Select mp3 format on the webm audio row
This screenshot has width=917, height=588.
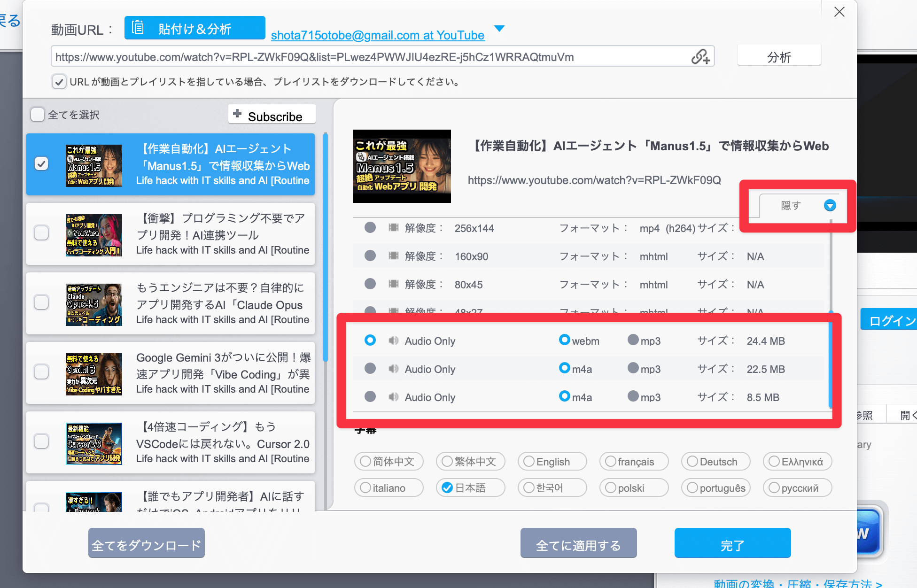[633, 340]
